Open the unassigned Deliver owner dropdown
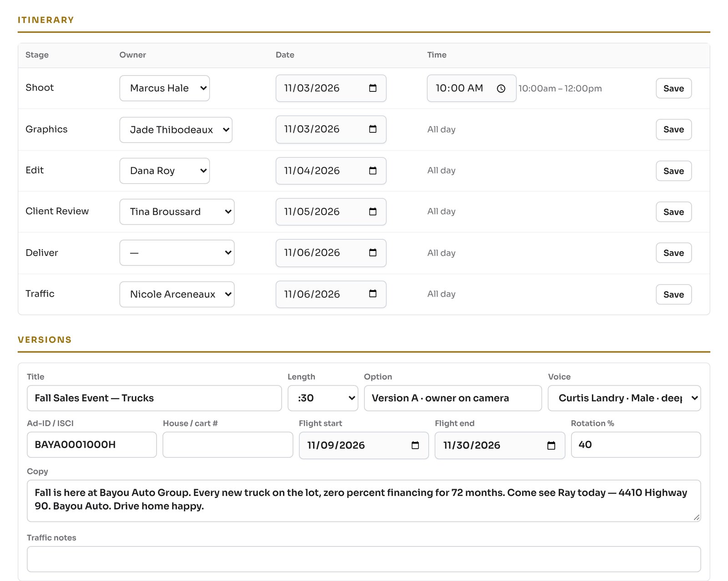This screenshot has width=728, height=581. point(177,253)
